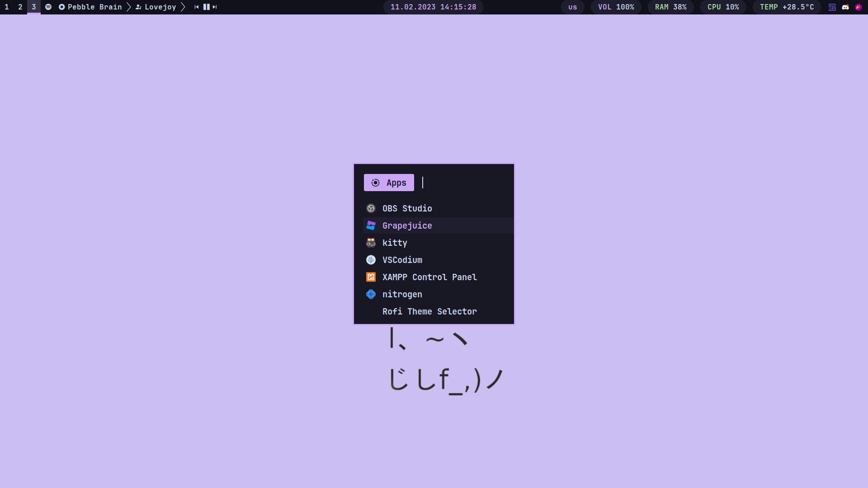Pause the current Spotify track
The image size is (868, 488).
tap(206, 7)
